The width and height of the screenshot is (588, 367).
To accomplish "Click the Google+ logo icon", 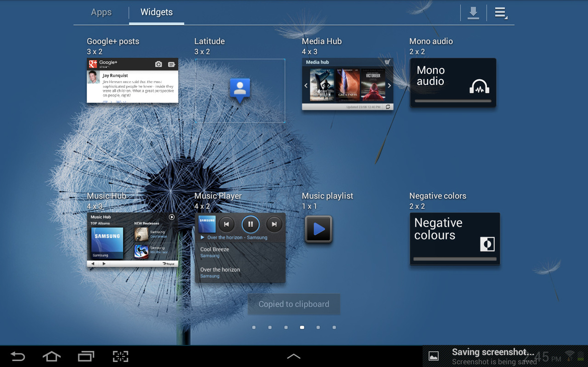I will (x=92, y=64).
